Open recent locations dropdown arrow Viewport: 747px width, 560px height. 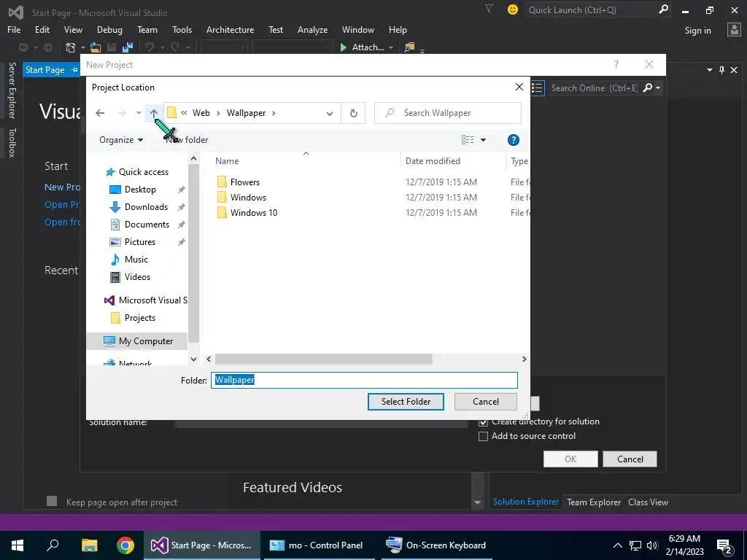[139, 113]
